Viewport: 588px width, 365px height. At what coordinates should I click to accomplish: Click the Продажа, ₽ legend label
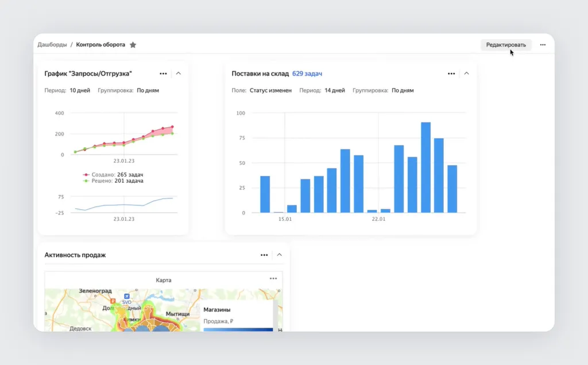pos(218,321)
